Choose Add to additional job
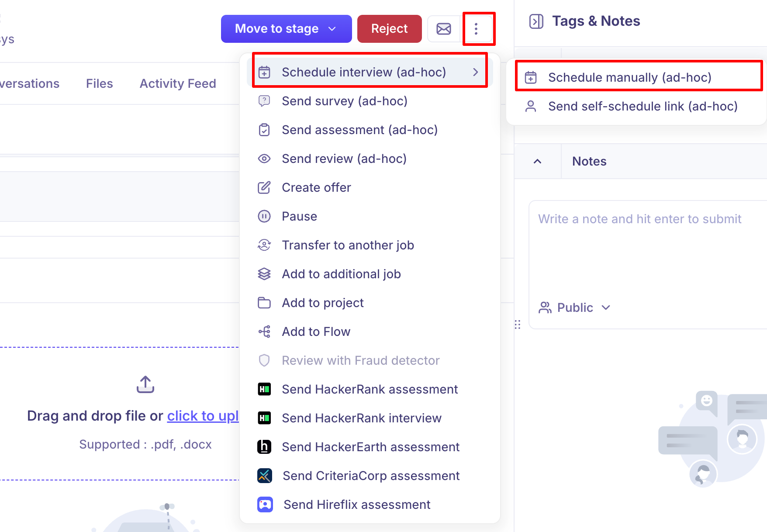This screenshot has width=767, height=532. pyautogui.click(x=370, y=274)
